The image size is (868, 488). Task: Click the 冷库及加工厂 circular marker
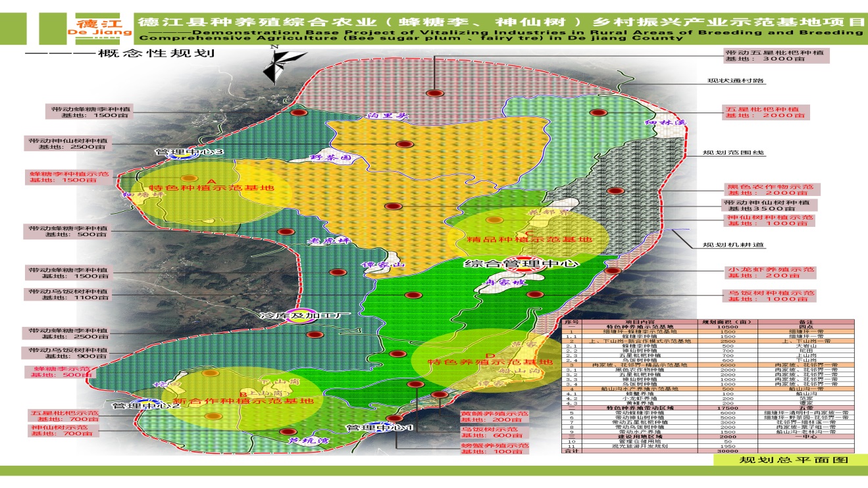pos(300,315)
